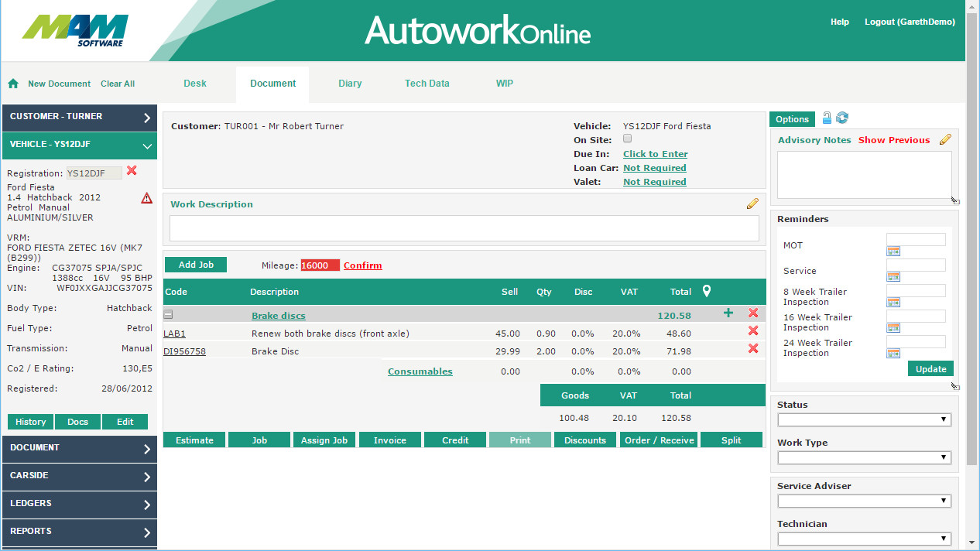Expand the Customer - Turner panel
The image size is (980, 551).
pyautogui.click(x=80, y=117)
